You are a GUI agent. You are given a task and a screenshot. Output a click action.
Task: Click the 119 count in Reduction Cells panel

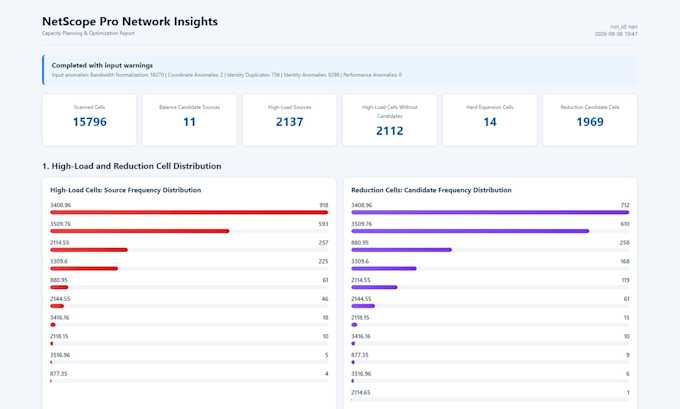[625, 280]
